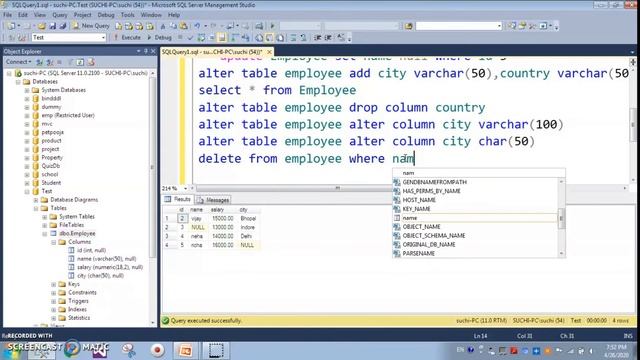
Task: Click the Save All icon in toolbar
Action: click(x=62, y=26)
